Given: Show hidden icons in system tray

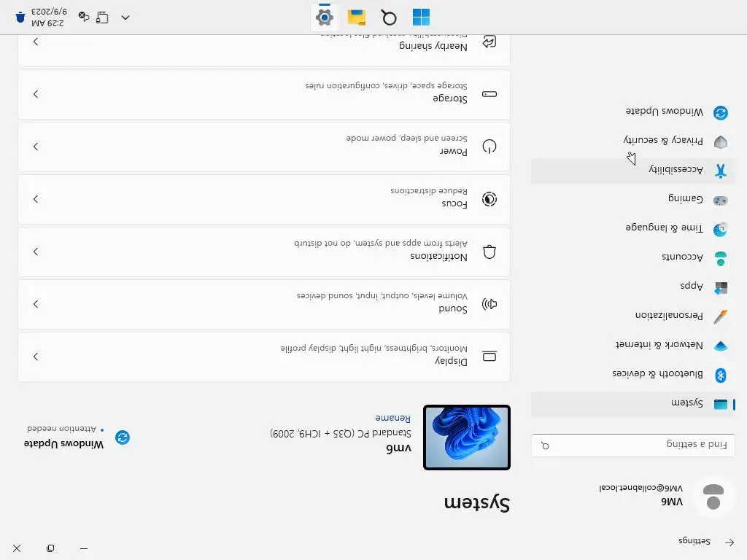Looking at the screenshot, I should click(125, 17).
